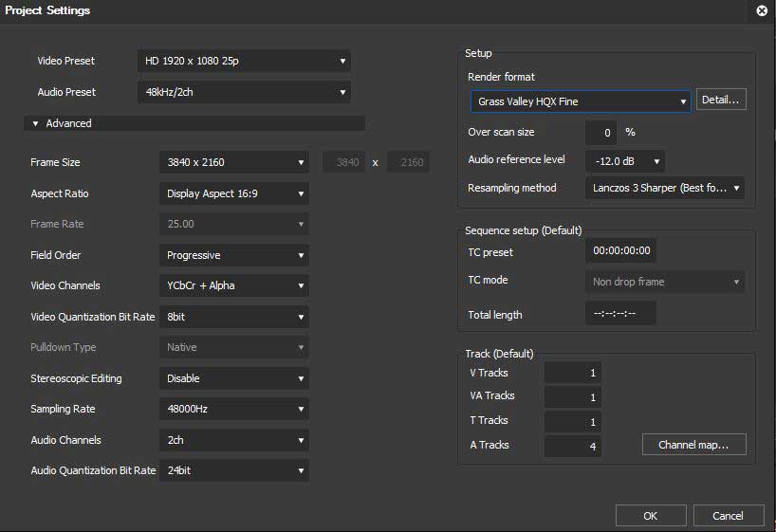This screenshot has width=776, height=532.
Task: Click the Detail... button
Action: point(721,100)
